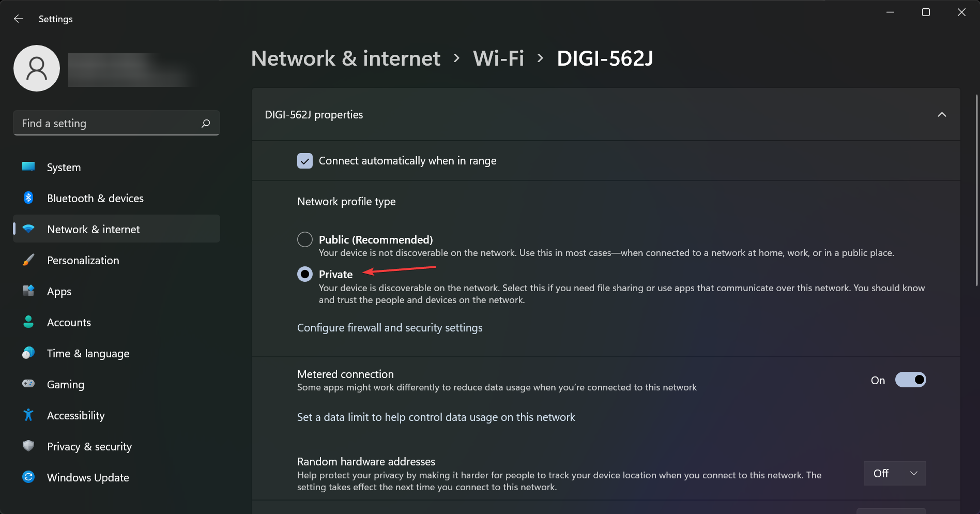The width and height of the screenshot is (980, 514).
Task: Click Set a data limit link
Action: 436,417
